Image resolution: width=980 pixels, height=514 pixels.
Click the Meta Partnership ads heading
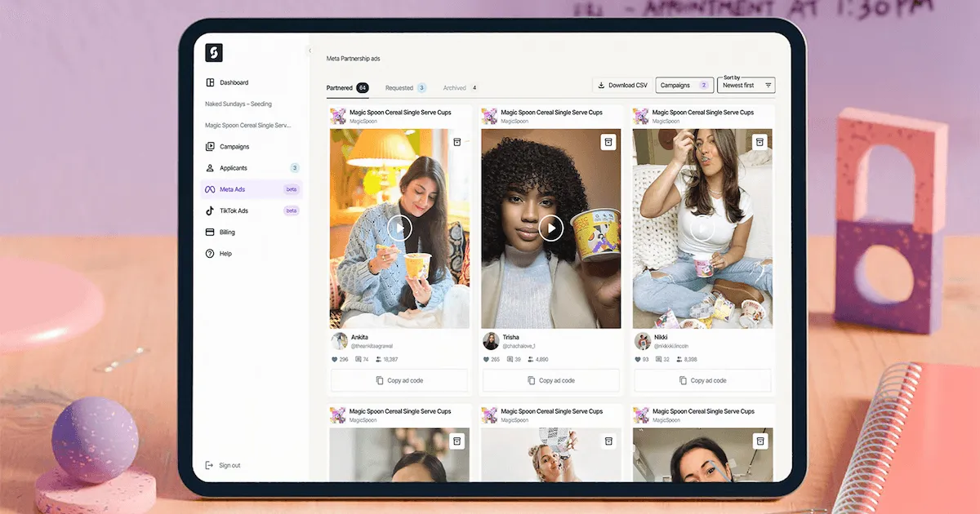[x=353, y=59]
